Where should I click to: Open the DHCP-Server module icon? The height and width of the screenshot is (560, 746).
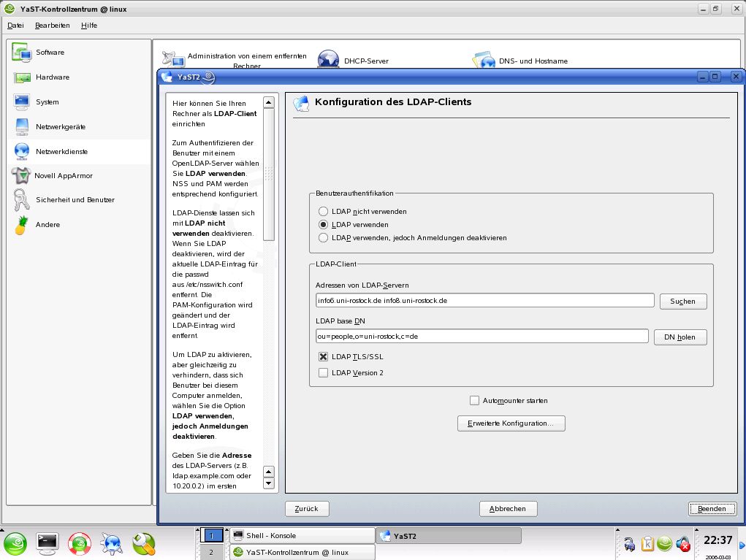[328, 60]
